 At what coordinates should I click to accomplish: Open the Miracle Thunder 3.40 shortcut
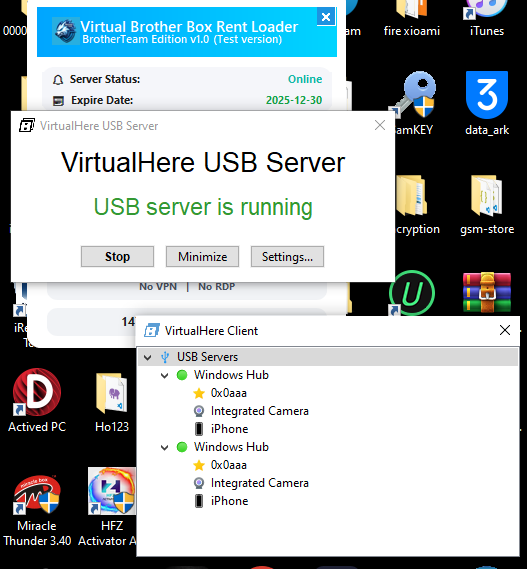(37, 511)
